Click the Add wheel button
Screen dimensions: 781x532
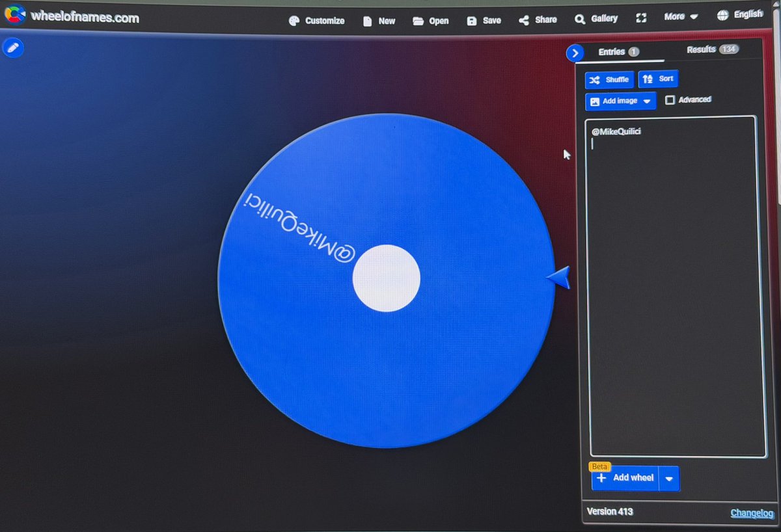[625, 478]
